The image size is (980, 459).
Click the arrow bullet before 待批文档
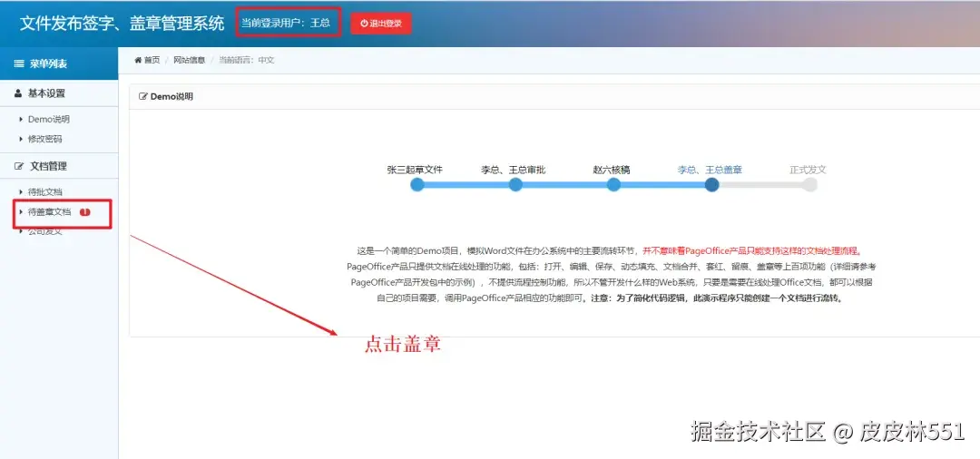click(x=21, y=191)
